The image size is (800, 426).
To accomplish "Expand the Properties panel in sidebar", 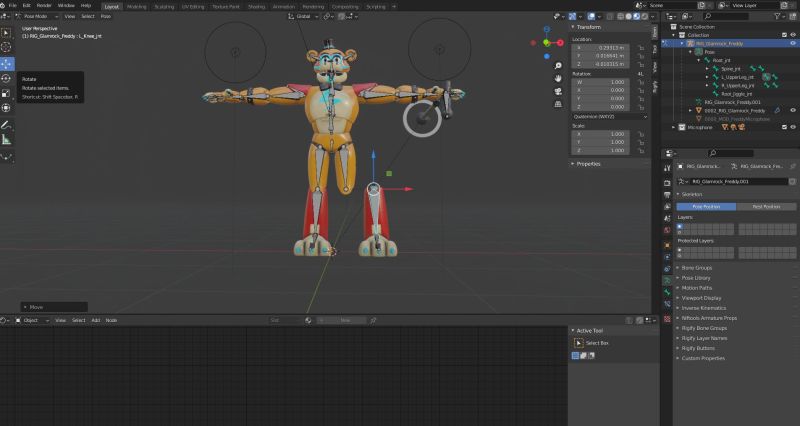I will pyautogui.click(x=586, y=164).
